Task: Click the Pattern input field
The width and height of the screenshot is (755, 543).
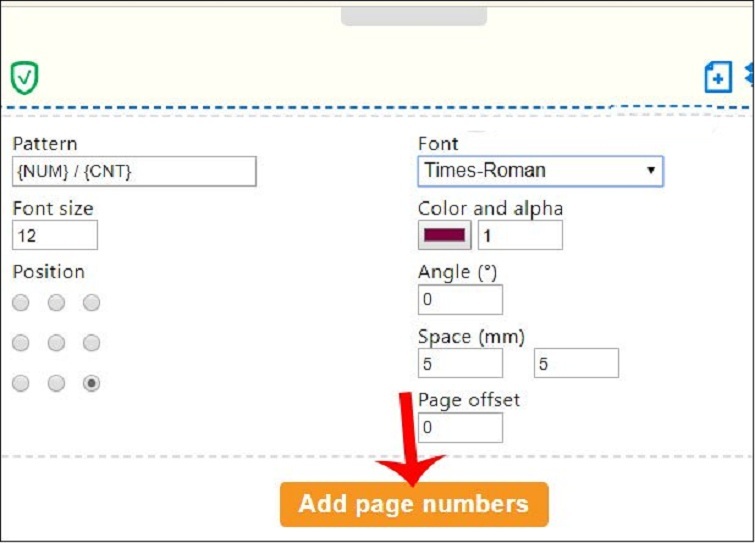Action: pos(134,171)
